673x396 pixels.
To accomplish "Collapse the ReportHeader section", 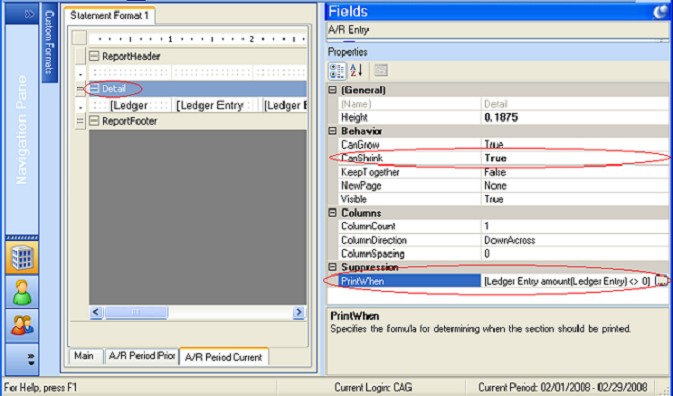I will click(x=94, y=57).
